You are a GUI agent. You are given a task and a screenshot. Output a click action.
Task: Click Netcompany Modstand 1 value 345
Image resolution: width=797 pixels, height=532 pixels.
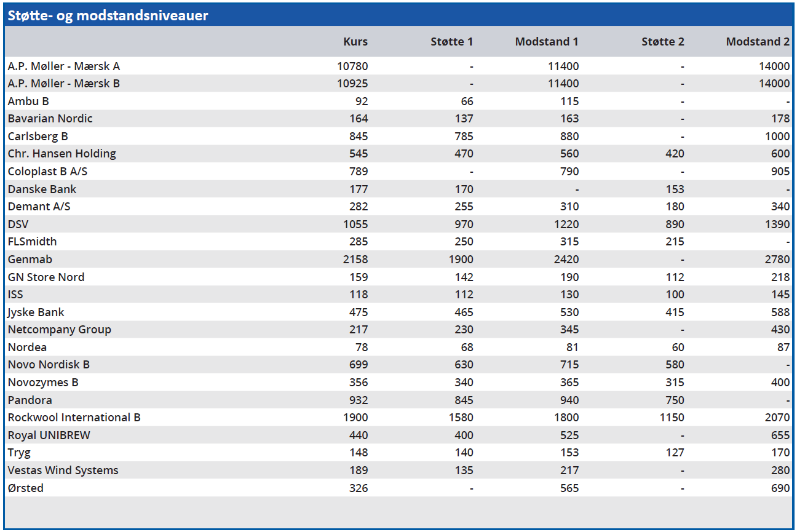tap(569, 330)
